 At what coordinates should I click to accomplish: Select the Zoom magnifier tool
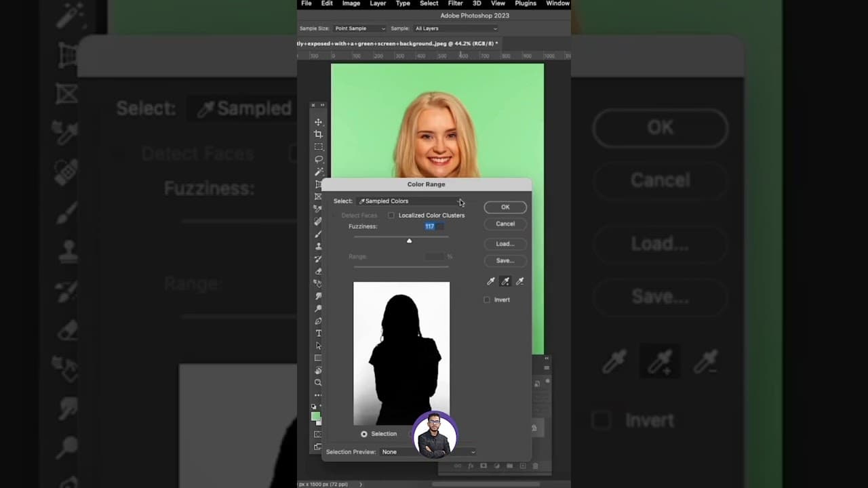coord(318,383)
